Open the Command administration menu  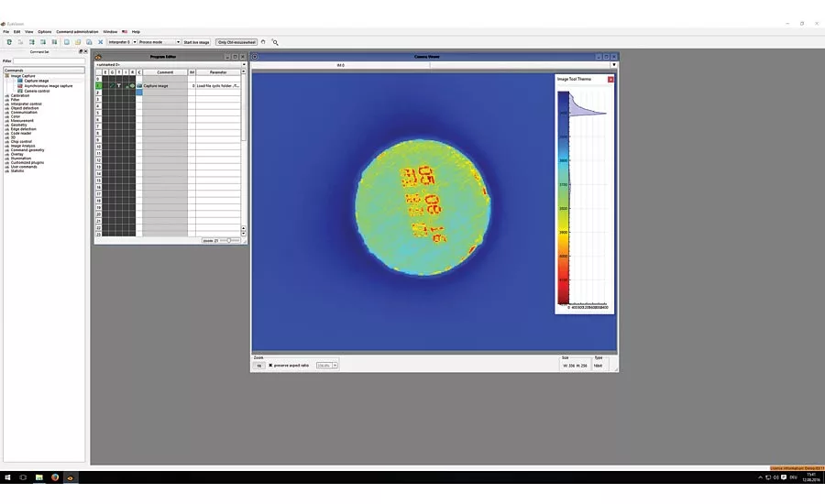click(x=77, y=31)
